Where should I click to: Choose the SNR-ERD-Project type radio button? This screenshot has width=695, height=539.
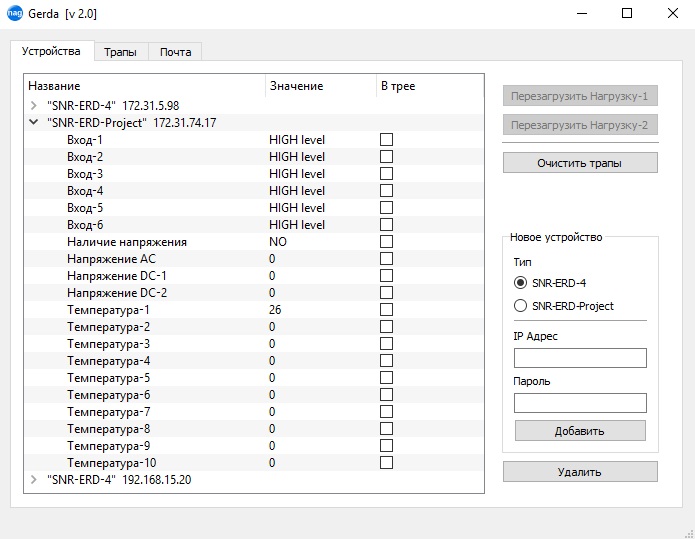click(x=520, y=306)
